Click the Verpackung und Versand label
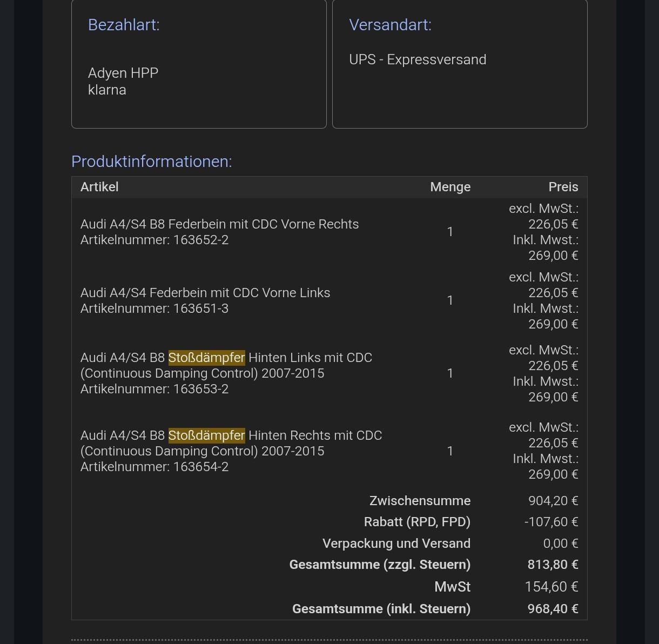 (396, 544)
